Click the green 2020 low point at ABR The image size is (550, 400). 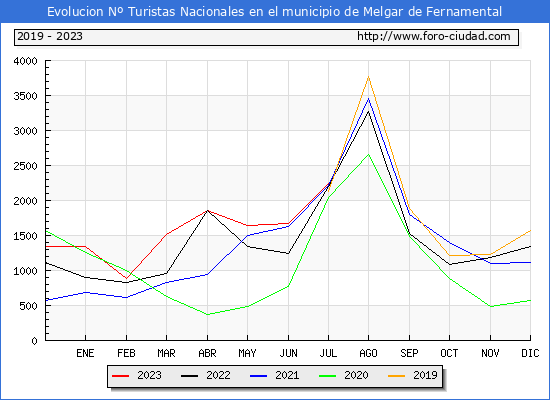pyautogui.click(x=207, y=314)
